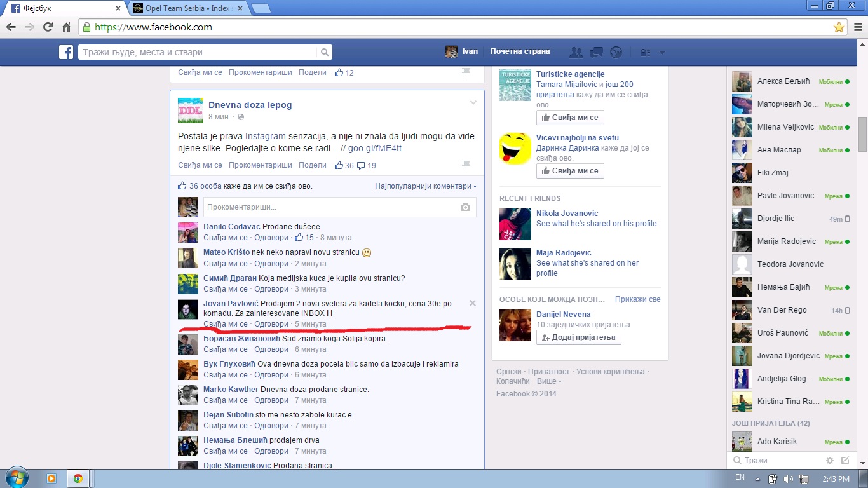Click Свиђа ми се on Dejan Subotin comment
This screenshot has height=488, width=868.
225,426
